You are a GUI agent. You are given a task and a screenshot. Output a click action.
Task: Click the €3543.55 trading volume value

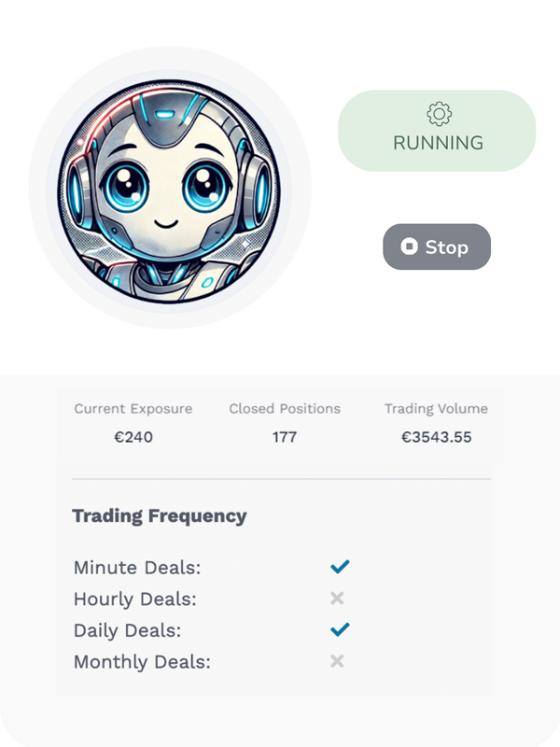point(436,437)
